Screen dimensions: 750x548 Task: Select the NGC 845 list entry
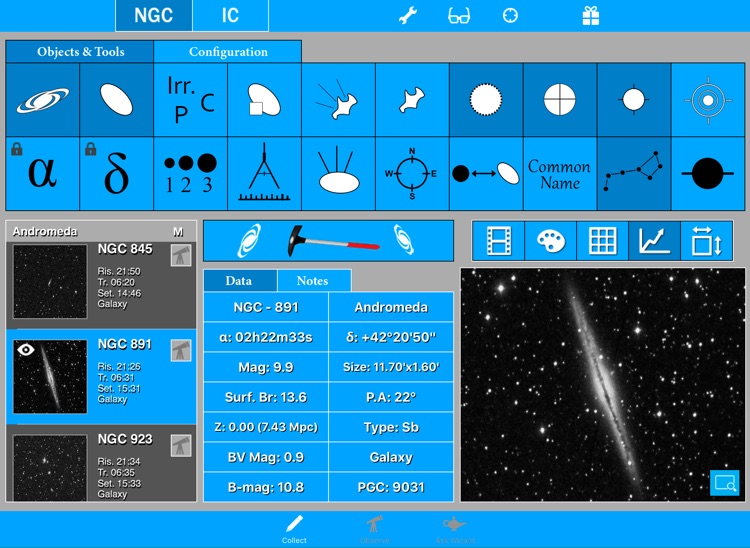(x=101, y=285)
